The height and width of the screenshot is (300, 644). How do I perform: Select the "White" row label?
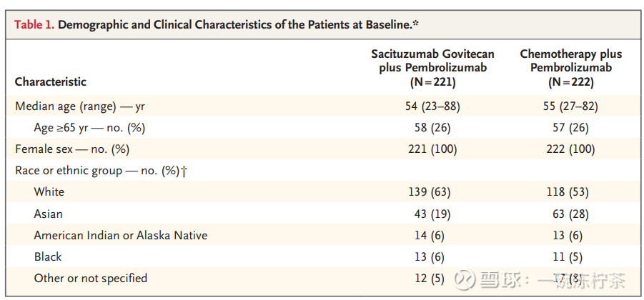click(x=49, y=192)
